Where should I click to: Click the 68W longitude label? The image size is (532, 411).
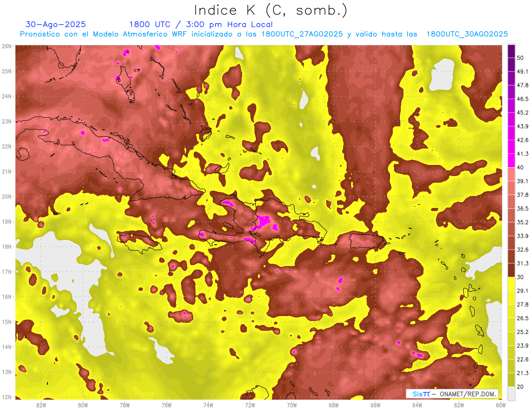[x=334, y=405]
